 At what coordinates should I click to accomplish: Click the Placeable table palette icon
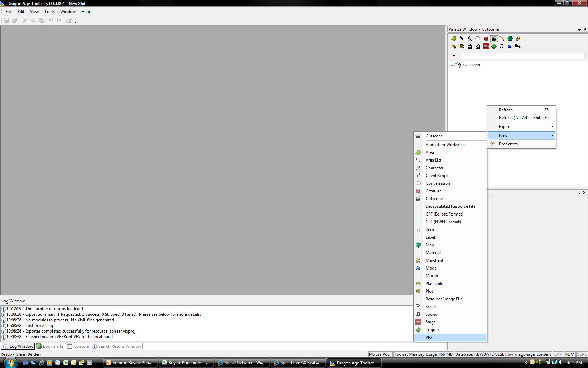point(454,47)
